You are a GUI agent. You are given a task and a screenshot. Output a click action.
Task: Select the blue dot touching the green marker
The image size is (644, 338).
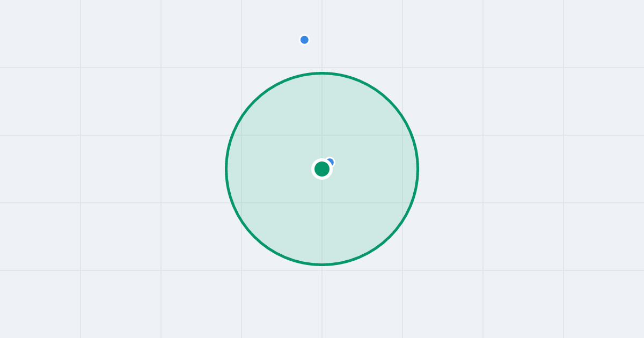330,162
